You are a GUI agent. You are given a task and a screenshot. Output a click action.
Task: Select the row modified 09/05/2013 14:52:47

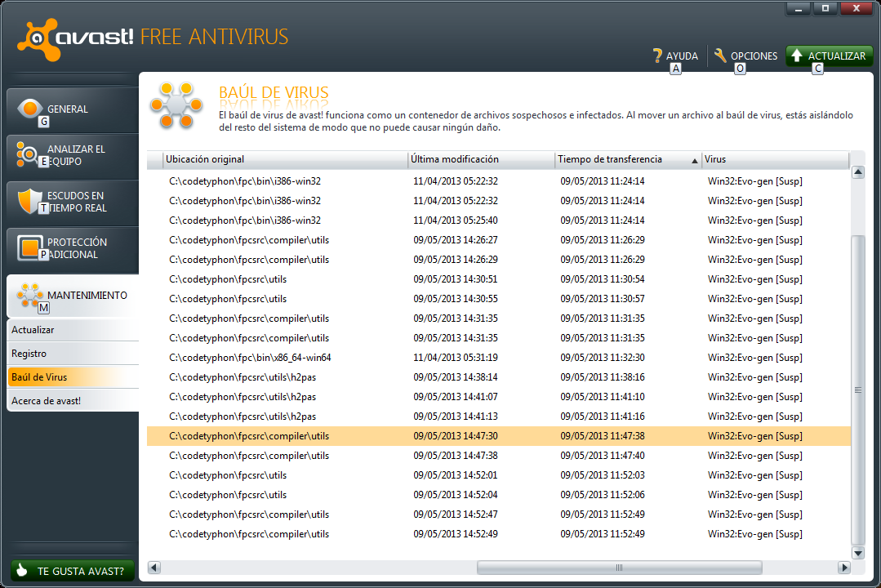click(498, 514)
